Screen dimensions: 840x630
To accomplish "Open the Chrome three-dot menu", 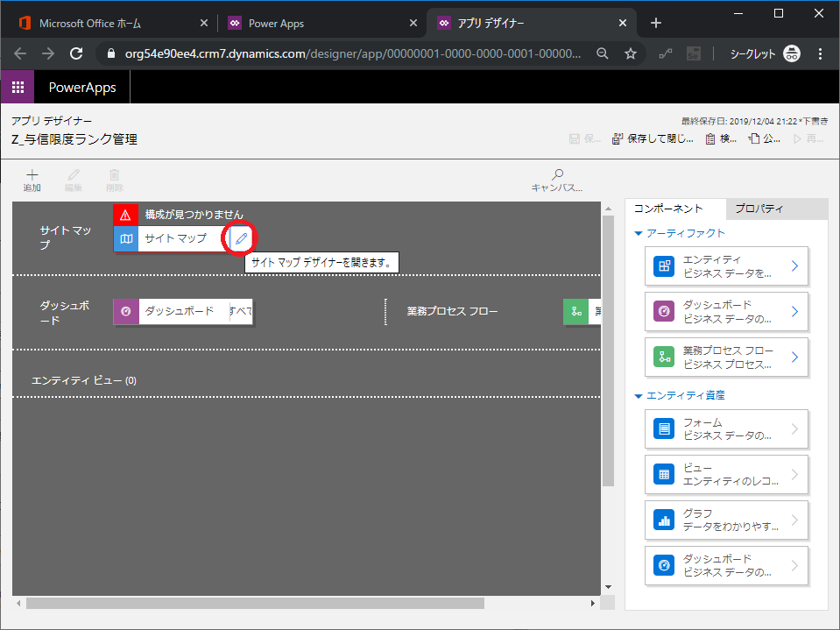I will pyautogui.click(x=820, y=53).
